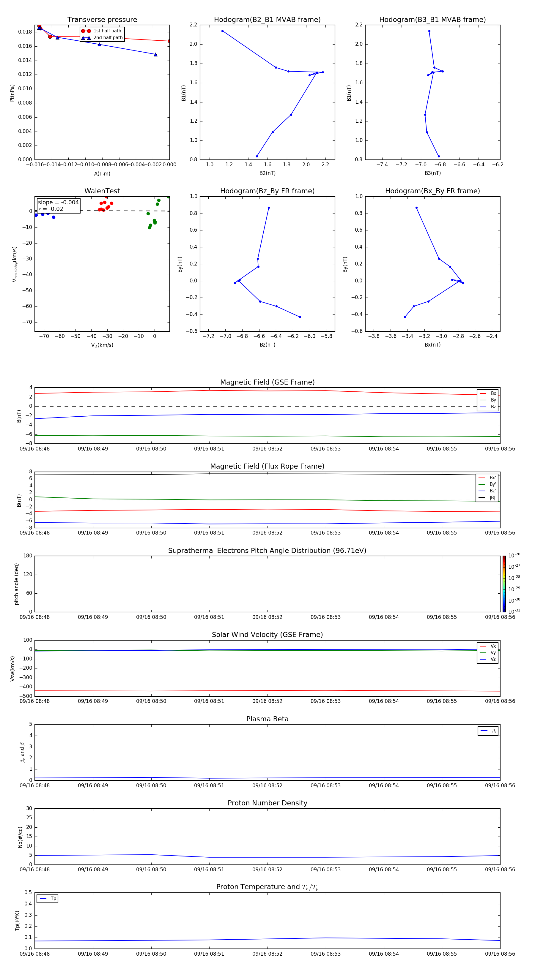Click the 10^-26 colorbar label
Viewport: 535px width, 980px height.
click(514, 556)
